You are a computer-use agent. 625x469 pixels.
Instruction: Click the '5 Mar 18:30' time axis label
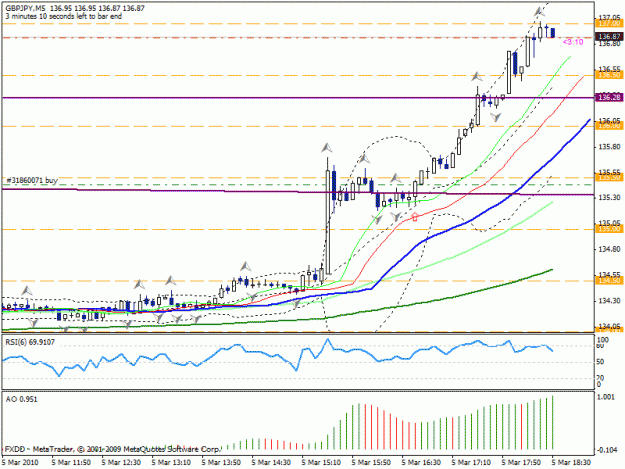point(571,463)
